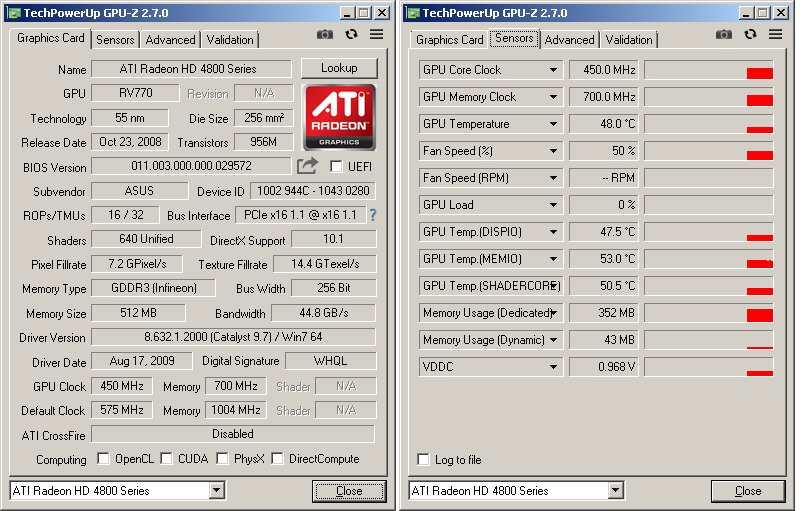Open GPU Temp.(SHADERCORE) sensor dropdown
Image resolution: width=804 pixels, height=511 pixels.
pyautogui.click(x=553, y=286)
